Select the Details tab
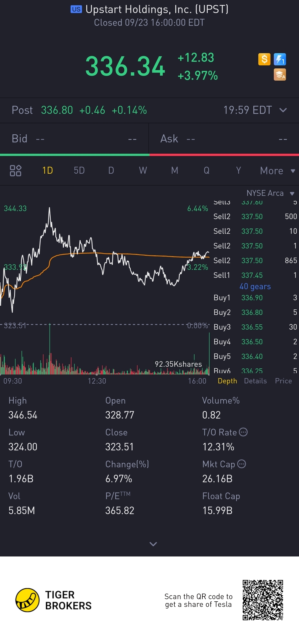Viewport: 299px width, 644px height. coord(255,381)
